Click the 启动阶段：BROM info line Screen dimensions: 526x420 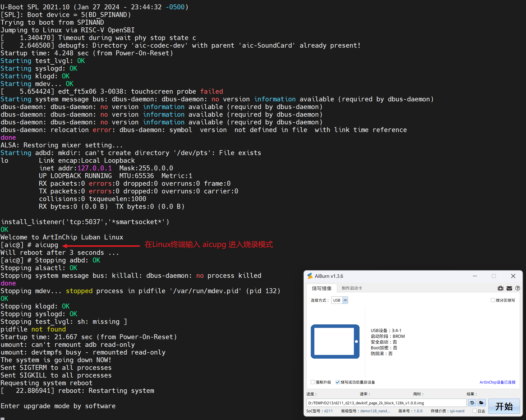(387, 336)
